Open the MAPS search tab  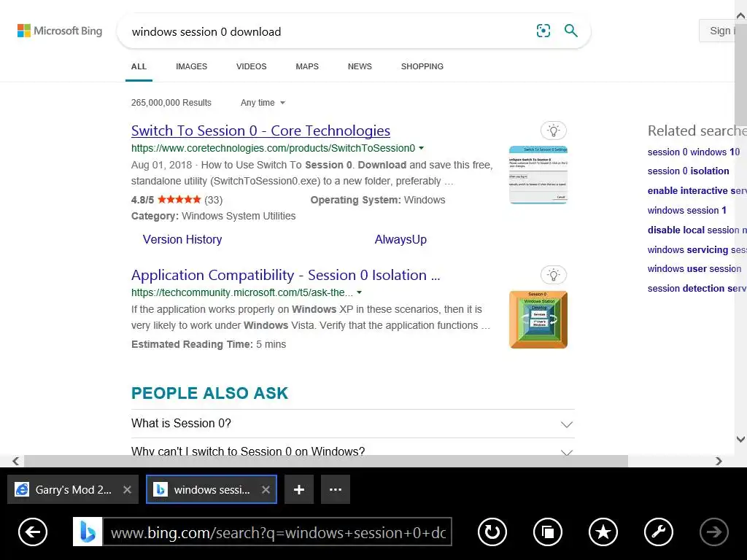click(x=307, y=66)
